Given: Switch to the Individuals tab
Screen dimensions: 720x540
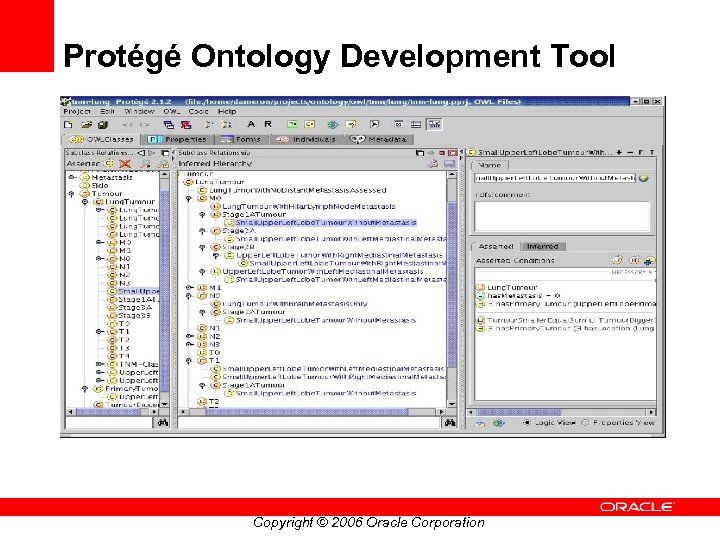Looking at the screenshot, I should point(306,139).
